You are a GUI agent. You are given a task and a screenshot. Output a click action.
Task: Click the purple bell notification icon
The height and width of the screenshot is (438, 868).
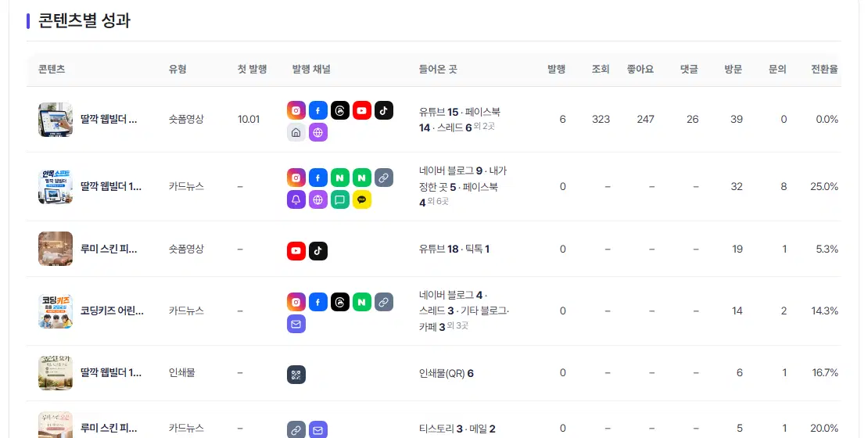click(x=296, y=199)
